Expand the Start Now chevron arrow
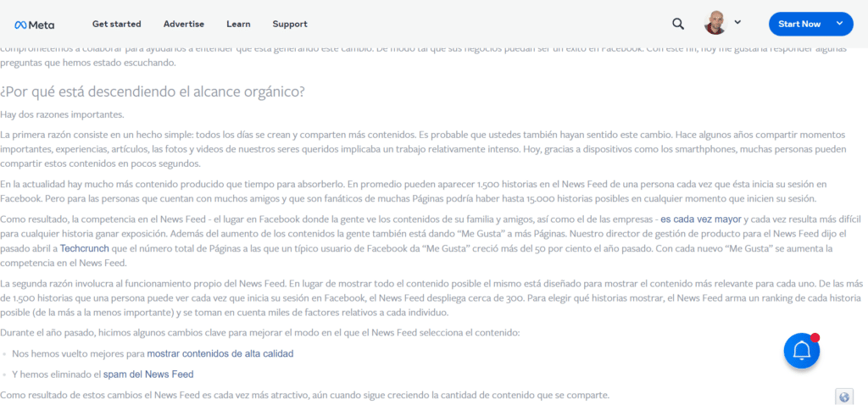This screenshot has height=405, width=868. coord(839,23)
